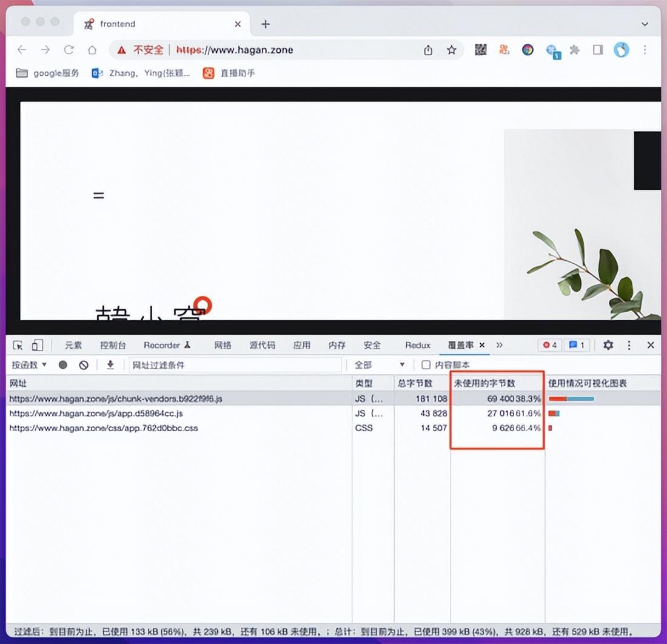Toggle the device toolbar in DevTools
Image resolution: width=667 pixels, height=644 pixels.
(38, 345)
